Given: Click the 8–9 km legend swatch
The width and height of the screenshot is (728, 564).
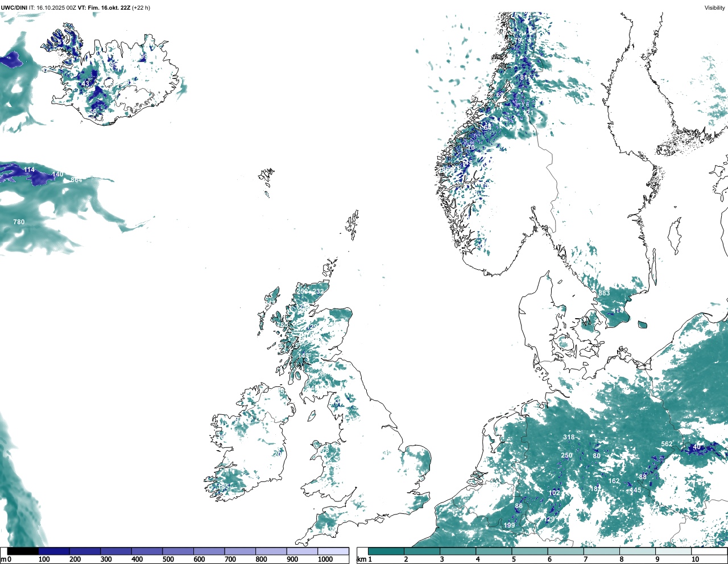Looking at the screenshot, I should pos(638,551).
